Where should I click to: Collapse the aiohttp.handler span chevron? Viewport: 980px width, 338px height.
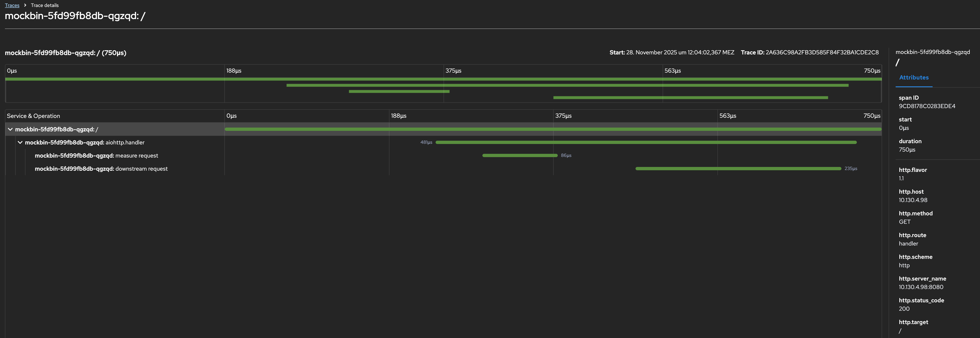click(20, 143)
